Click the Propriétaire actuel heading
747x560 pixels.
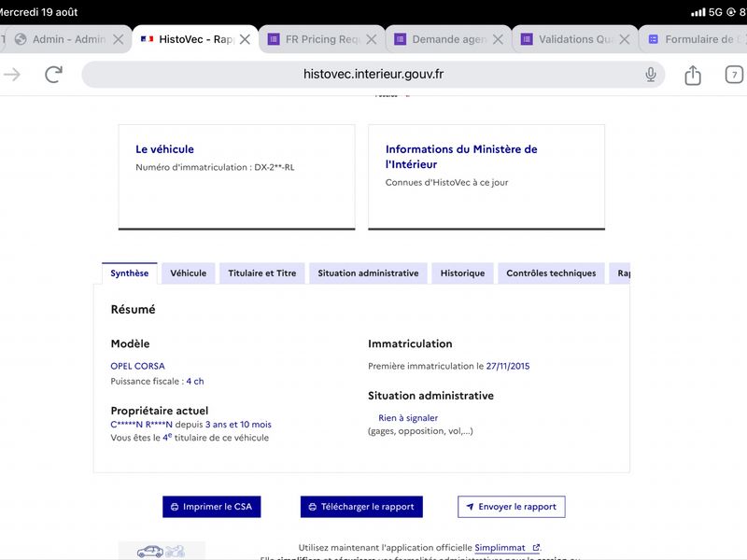[160, 411]
